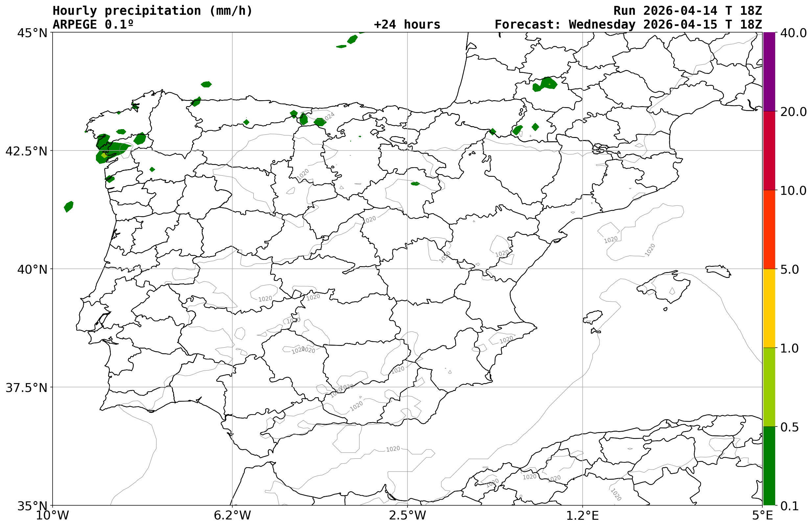Click the 'Run 2026-04-14 T 18Z' text
Screen dimensions: 812x527
point(687,11)
